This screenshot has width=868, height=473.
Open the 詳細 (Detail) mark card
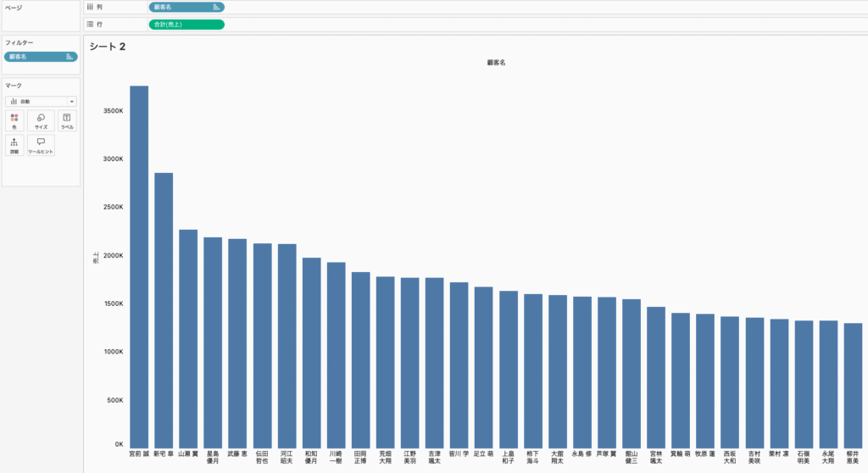coord(14,145)
